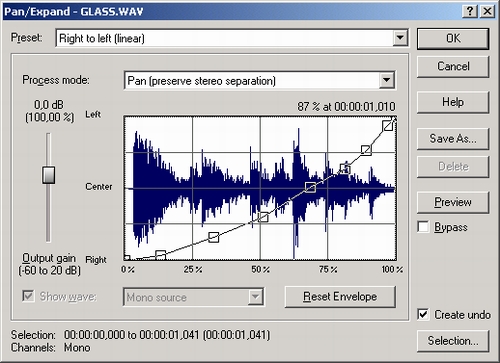Click the Cancel button
The height and width of the screenshot is (363, 500).
(453, 66)
